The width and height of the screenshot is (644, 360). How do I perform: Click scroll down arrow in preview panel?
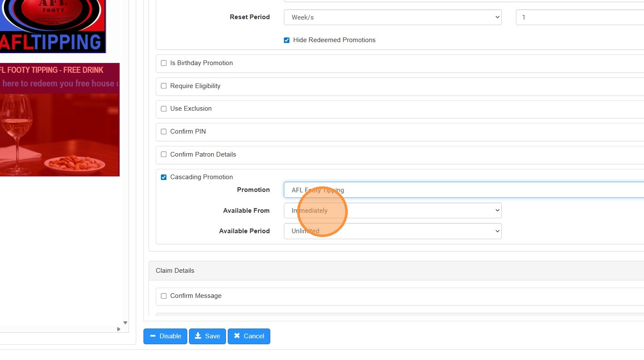pyautogui.click(x=125, y=323)
